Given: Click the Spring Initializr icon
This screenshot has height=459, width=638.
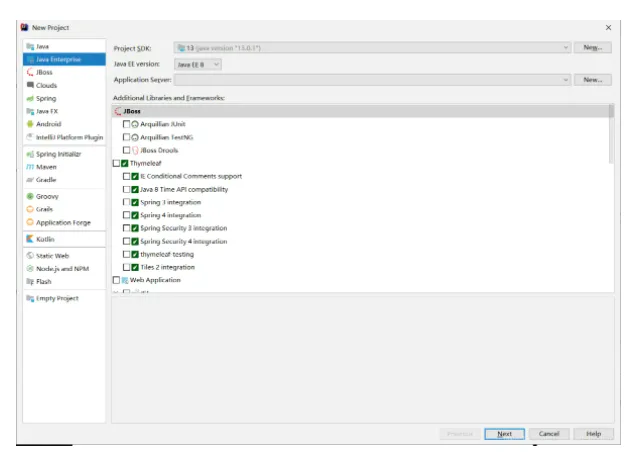Looking at the screenshot, I should coord(30,154).
